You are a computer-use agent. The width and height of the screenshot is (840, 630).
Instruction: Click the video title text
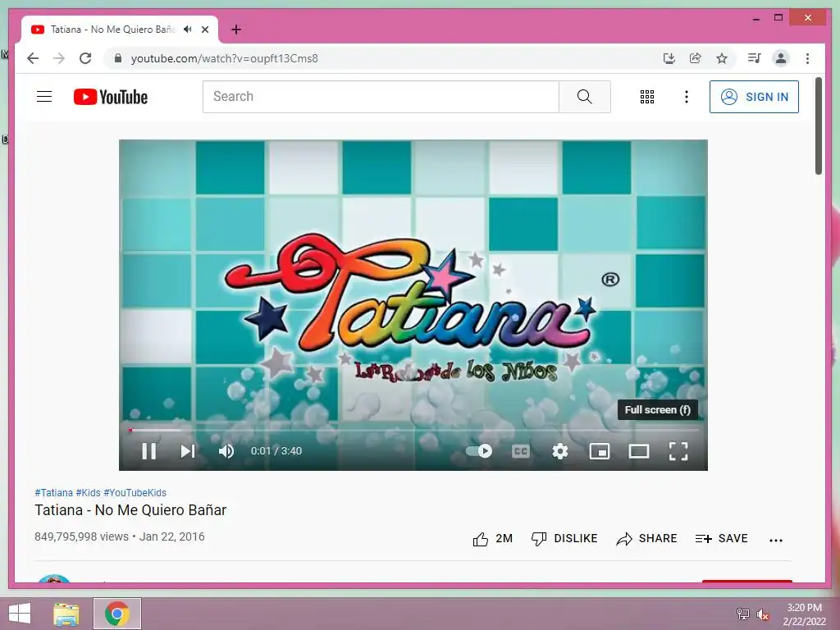click(130, 510)
